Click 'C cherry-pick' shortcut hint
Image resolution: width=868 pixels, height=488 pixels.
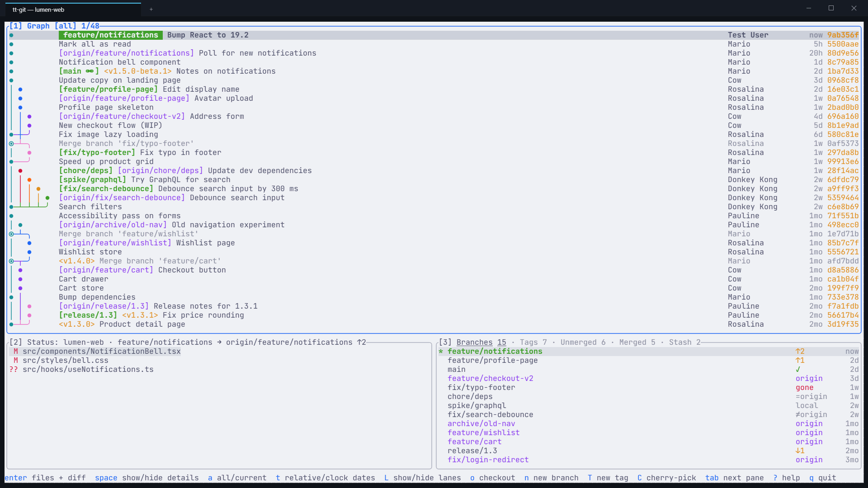click(x=666, y=478)
